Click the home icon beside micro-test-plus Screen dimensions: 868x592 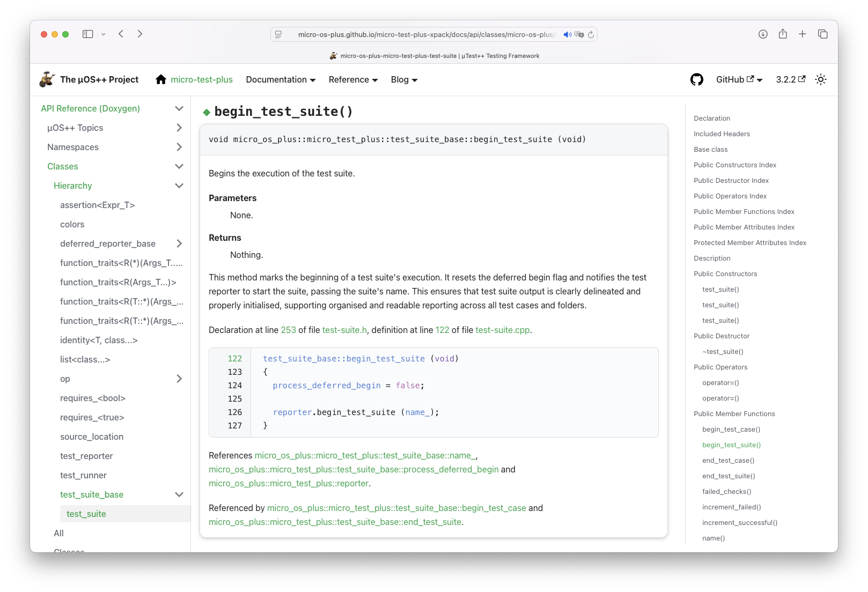point(161,79)
